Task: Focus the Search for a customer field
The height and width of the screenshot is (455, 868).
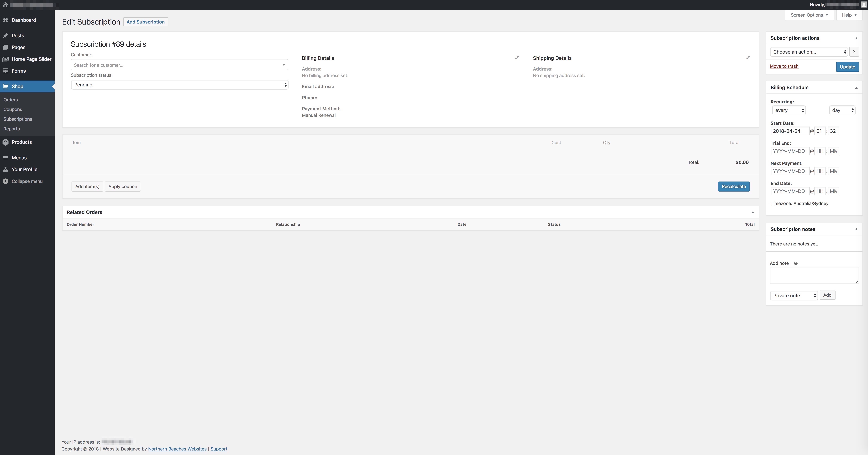Action: click(x=179, y=65)
